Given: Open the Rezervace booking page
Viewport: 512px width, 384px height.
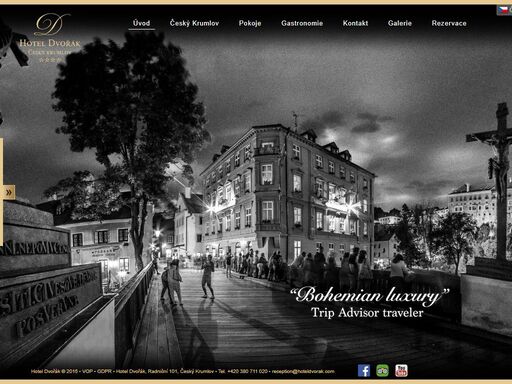Looking at the screenshot, I should pos(449,23).
